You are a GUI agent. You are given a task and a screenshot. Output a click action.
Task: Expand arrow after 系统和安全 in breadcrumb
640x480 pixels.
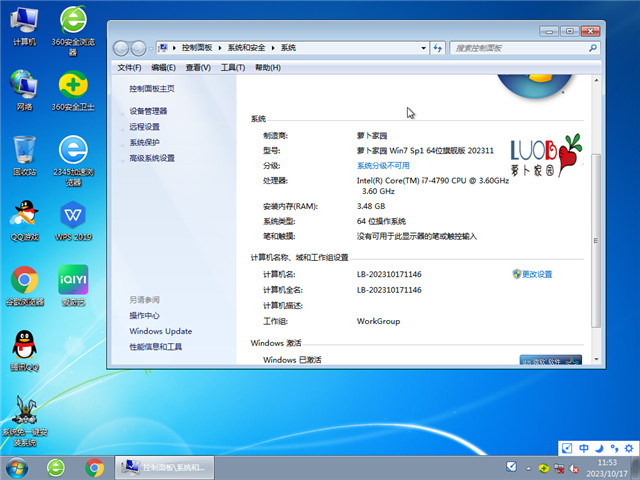[273, 48]
